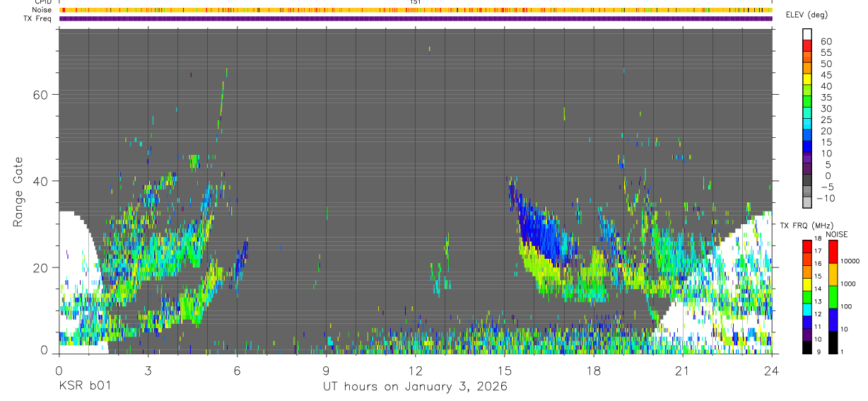Select the 30 label on ELEV scale
868x401 pixels.
[x=826, y=108]
